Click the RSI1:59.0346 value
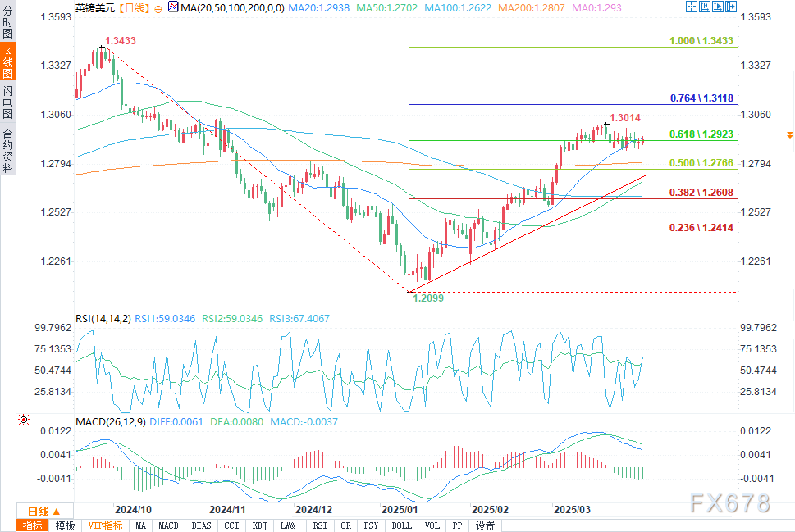The image size is (795, 532). coord(165,319)
